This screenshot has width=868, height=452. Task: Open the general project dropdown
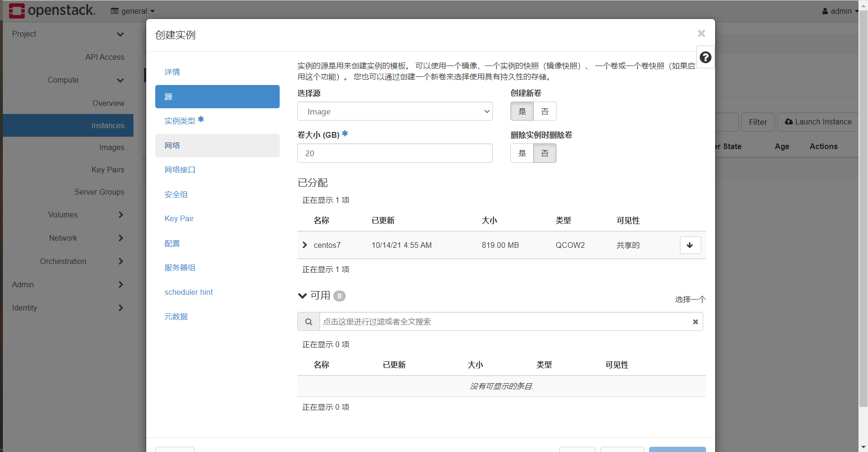[133, 11]
